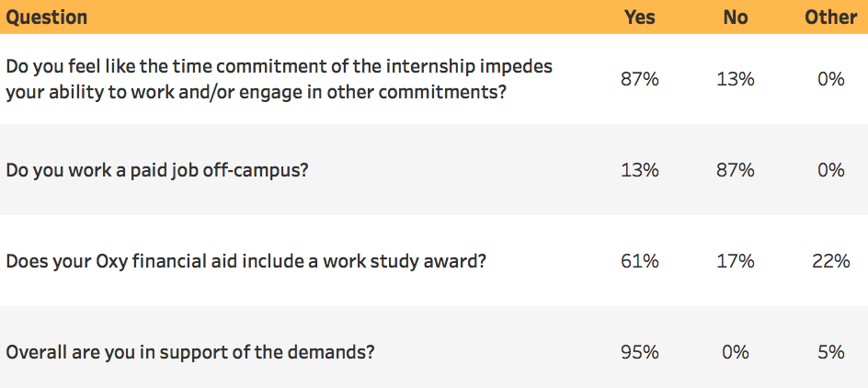Click the Yes column header
Screen dimensions: 868x388
point(639,17)
